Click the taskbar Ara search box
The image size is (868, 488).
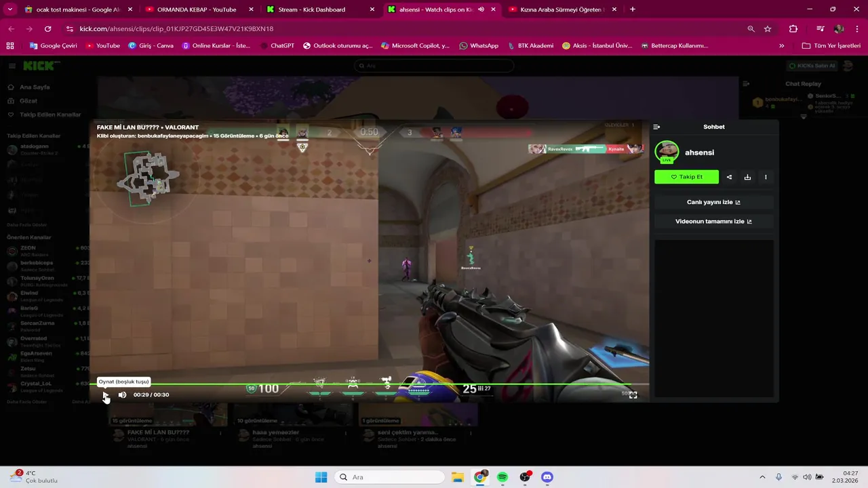[390, 477]
